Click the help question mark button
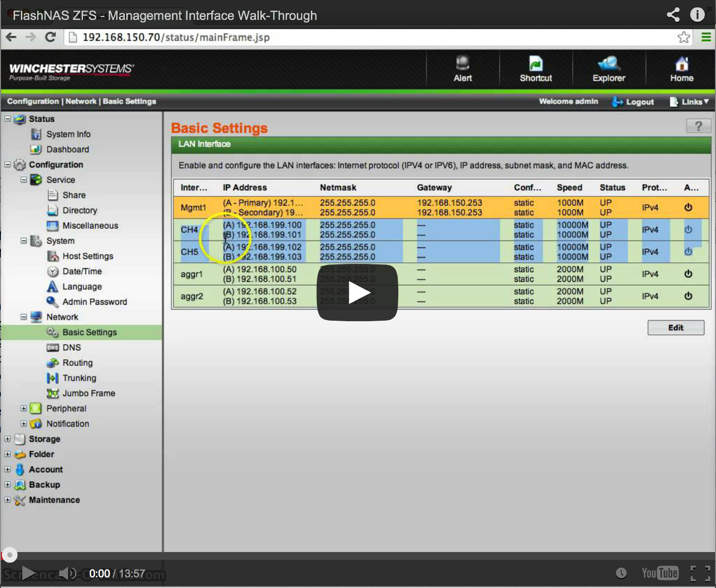716x588 pixels. [699, 126]
